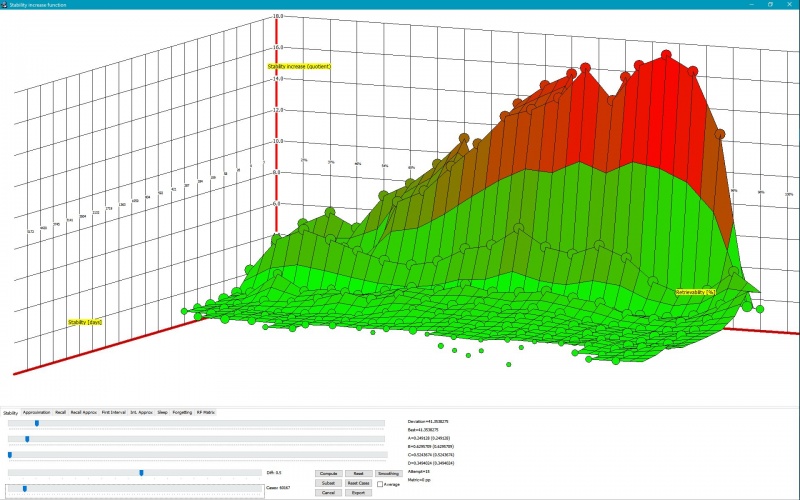Show the Forgetting tab

[182, 412]
